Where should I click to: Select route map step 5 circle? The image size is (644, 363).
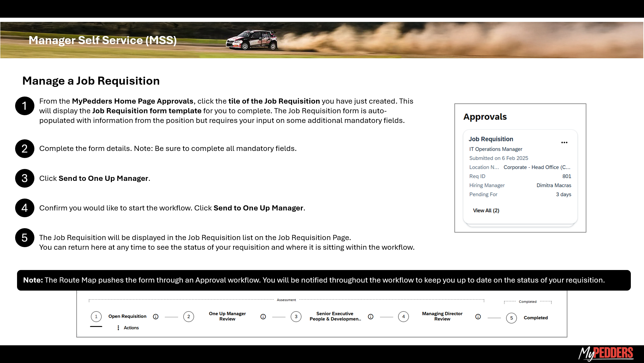tap(512, 318)
